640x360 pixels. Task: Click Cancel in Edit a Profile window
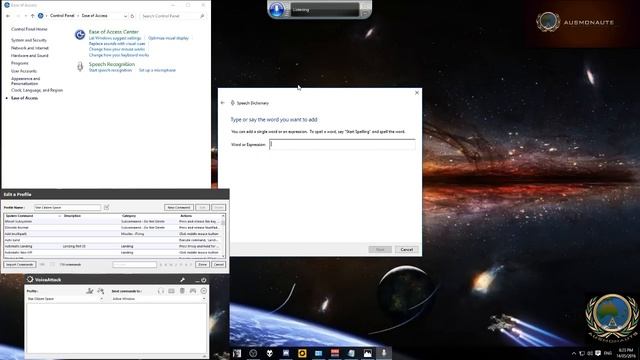[219, 264]
